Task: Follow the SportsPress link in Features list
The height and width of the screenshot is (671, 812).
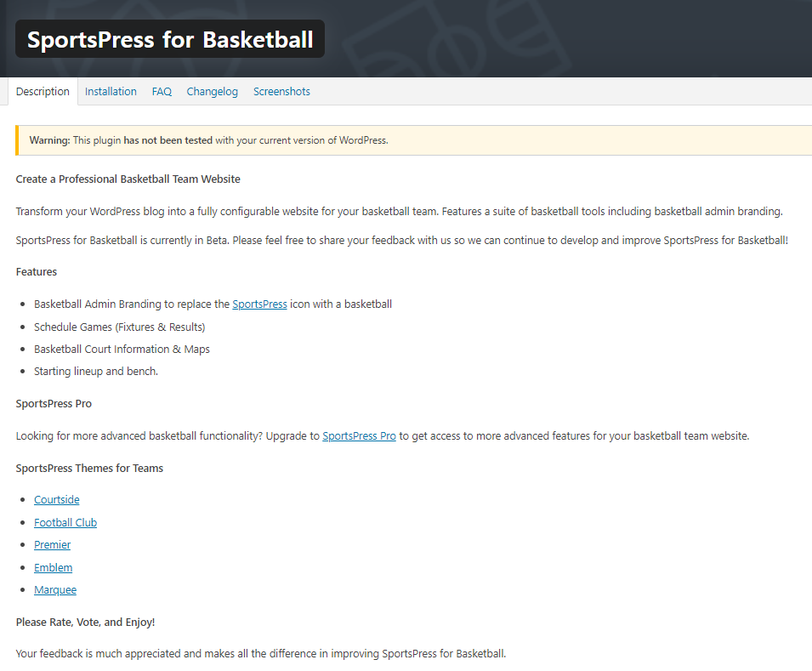Action: [x=259, y=304]
